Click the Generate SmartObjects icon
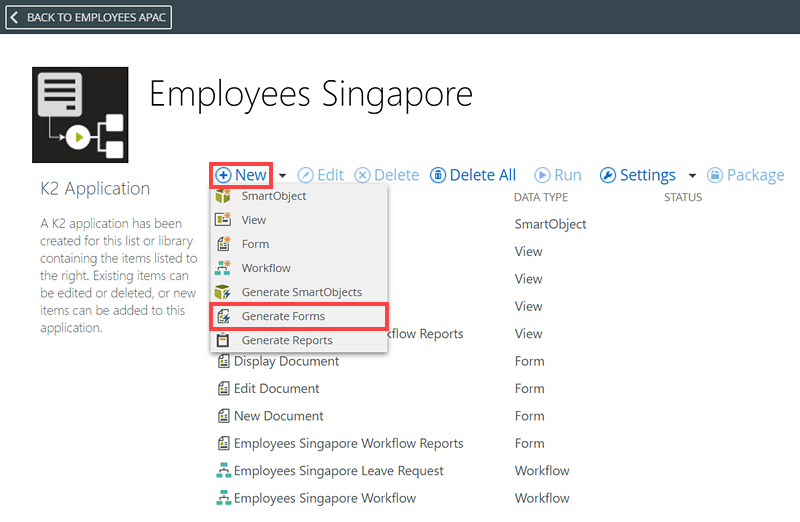The image size is (800, 522). [223, 292]
